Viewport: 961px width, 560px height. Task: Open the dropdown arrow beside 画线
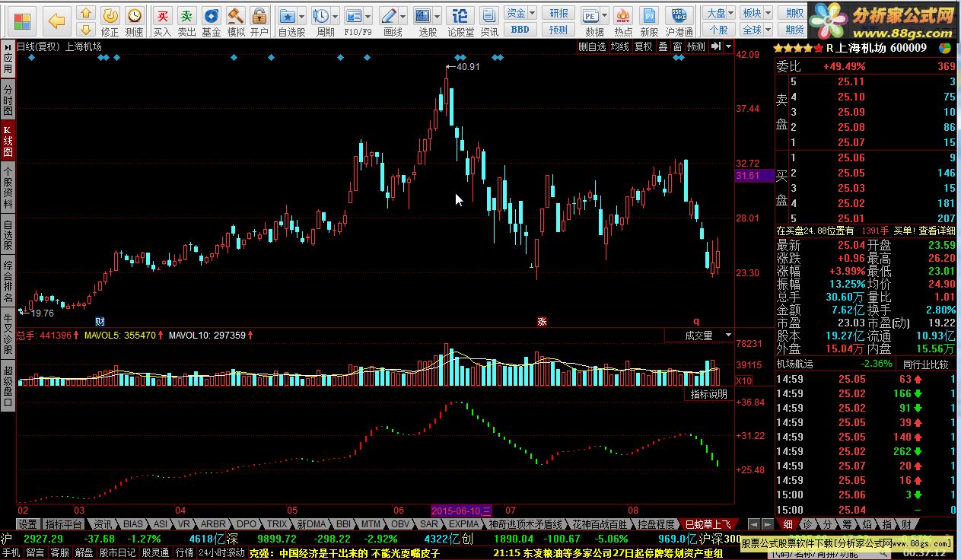tap(403, 16)
